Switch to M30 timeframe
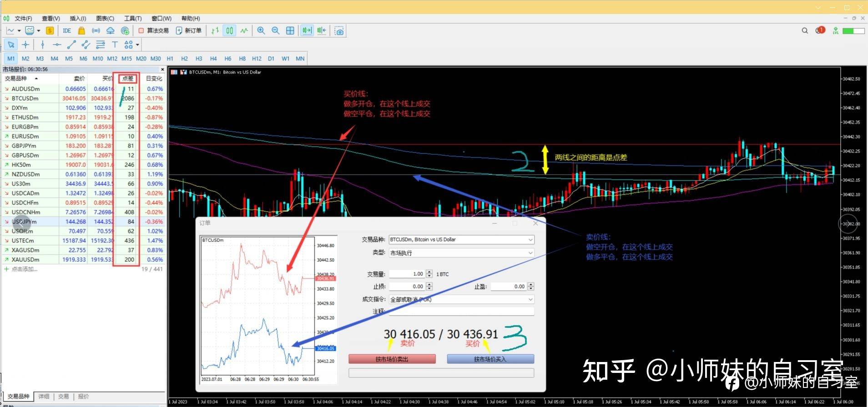868x407 pixels. (x=156, y=59)
